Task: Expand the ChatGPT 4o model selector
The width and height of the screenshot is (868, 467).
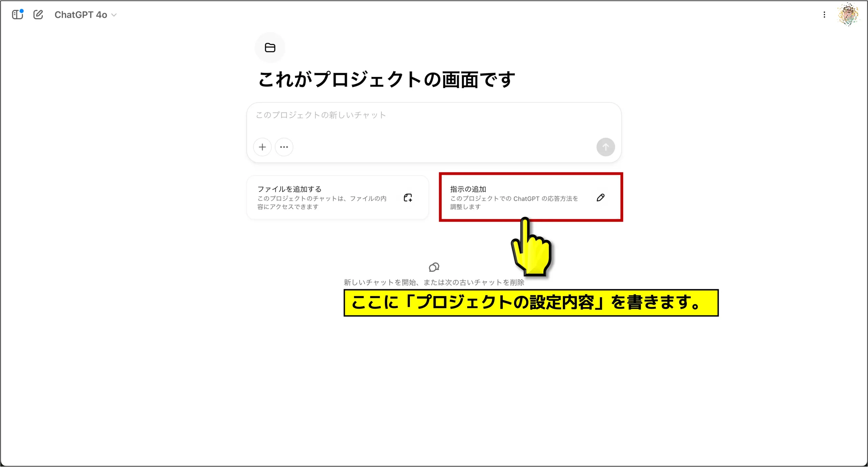Action: point(114,15)
